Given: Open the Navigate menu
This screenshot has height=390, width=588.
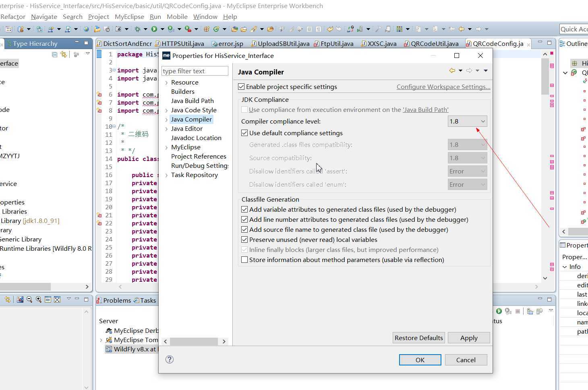Looking at the screenshot, I should pos(44,17).
